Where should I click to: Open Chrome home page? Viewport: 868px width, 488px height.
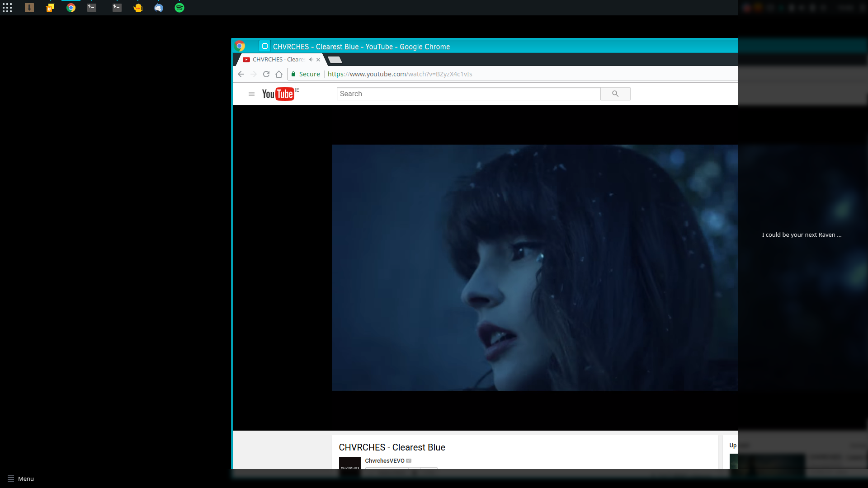279,74
